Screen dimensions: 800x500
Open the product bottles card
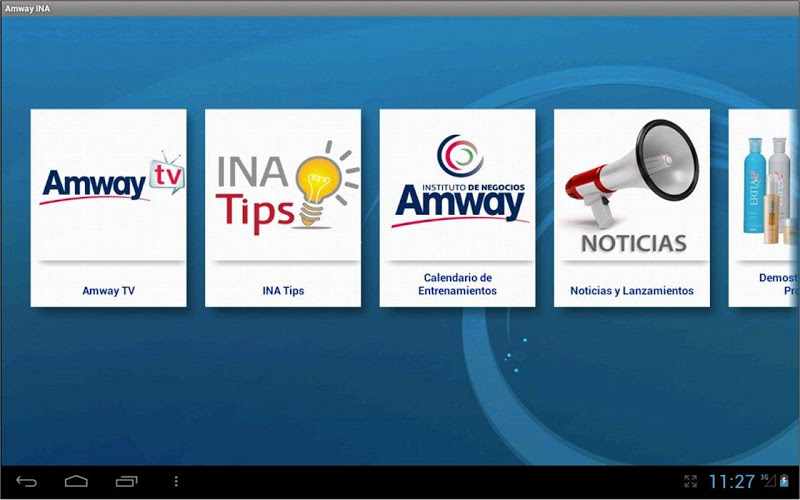click(764, 208)
